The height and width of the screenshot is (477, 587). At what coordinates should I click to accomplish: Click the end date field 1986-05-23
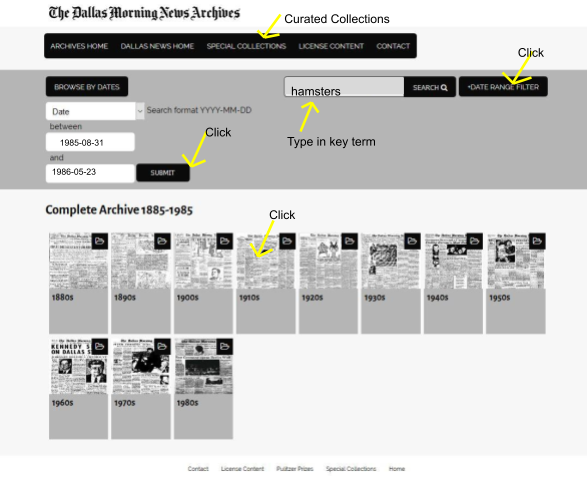[x=90, y=173]
